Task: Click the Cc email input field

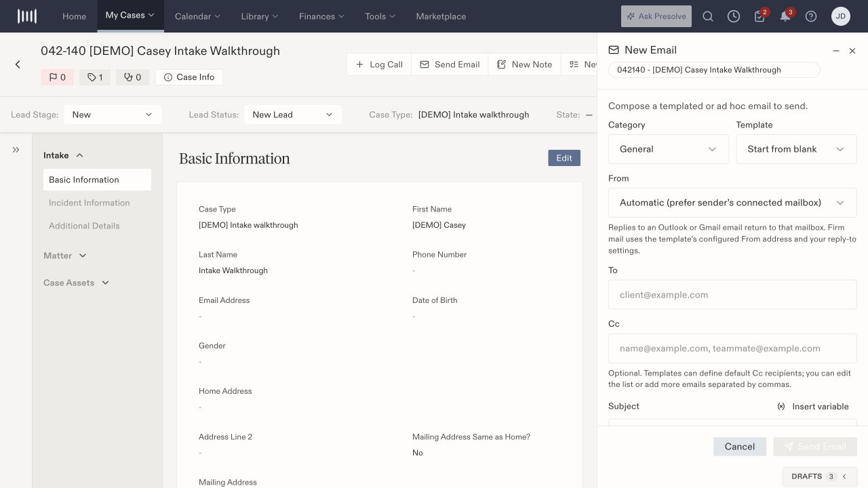Action: (x=732, y=348)
